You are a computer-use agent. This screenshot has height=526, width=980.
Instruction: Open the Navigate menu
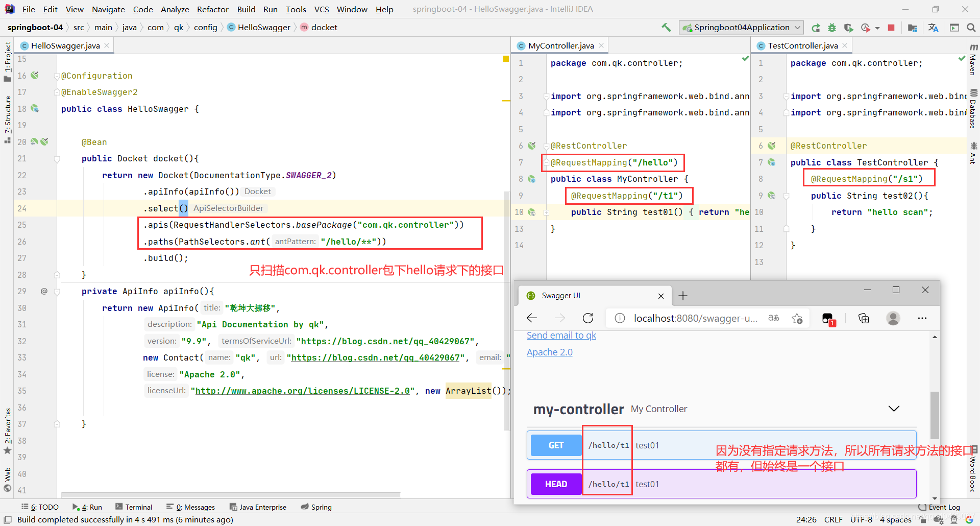pyautogui.click(x=108, y=9)
